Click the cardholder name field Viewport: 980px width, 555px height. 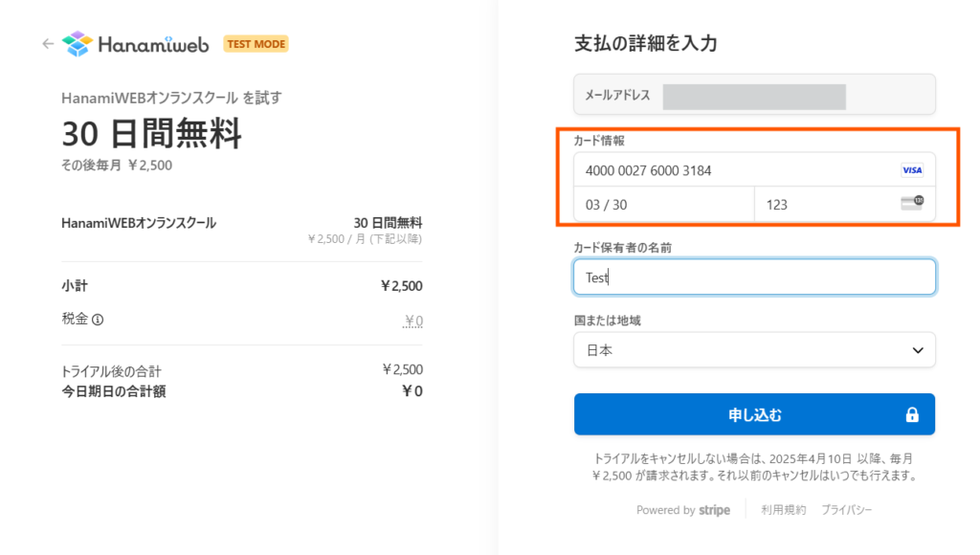[x=754, y=277]
